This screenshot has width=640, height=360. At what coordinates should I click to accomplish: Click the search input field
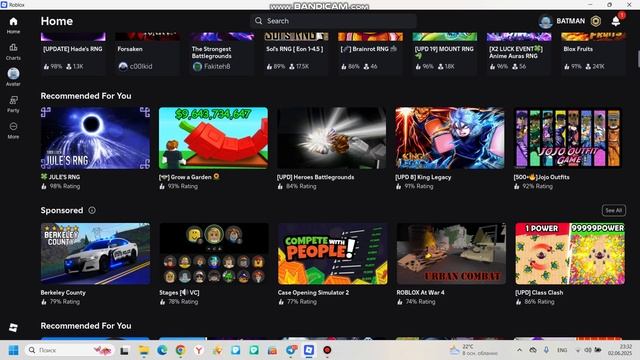tap(333, 21)
